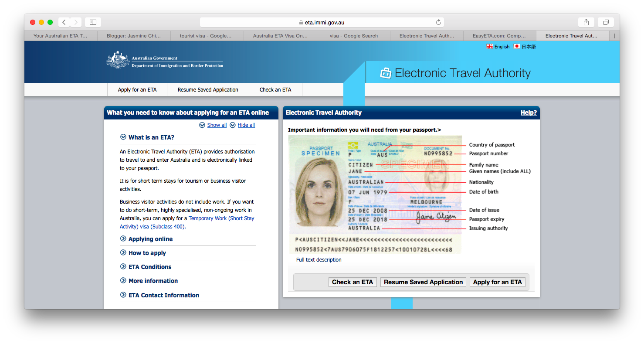This screenshot has height=344, width=644.
Task: Expand the Applying online section
Action: (149, 239)
